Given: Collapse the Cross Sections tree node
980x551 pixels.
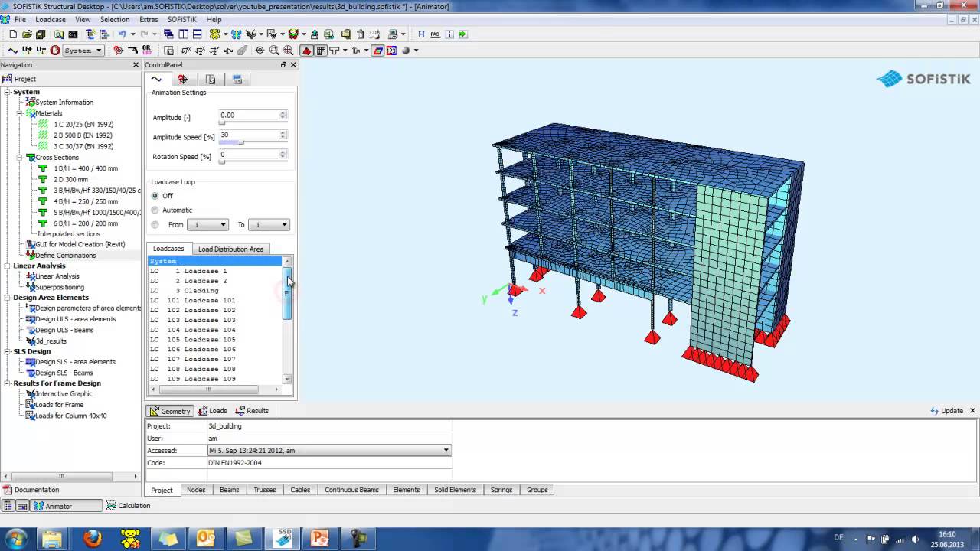Looking at the screenshot, I should click(21, 158).
